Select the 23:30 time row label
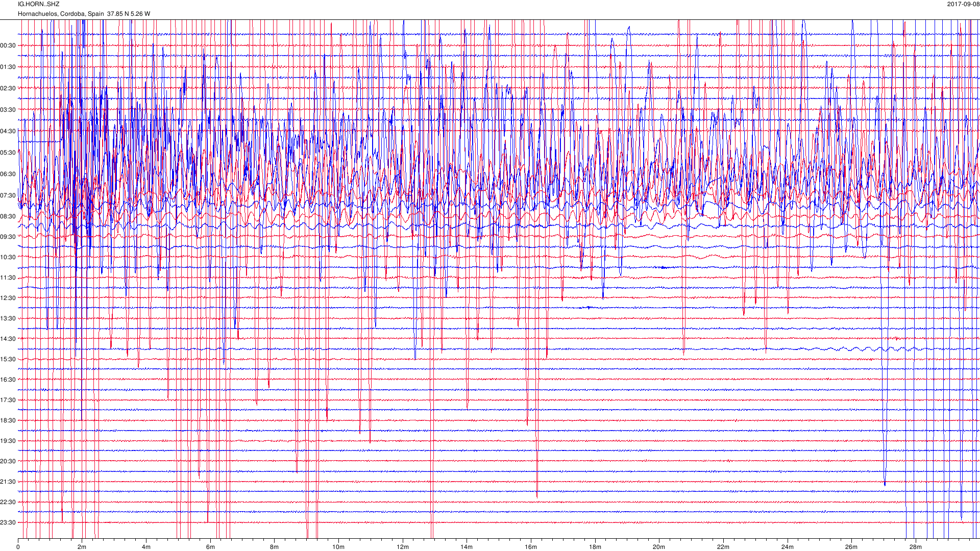The width and height of the screenshot is (980, 551). tap(8, 522)
